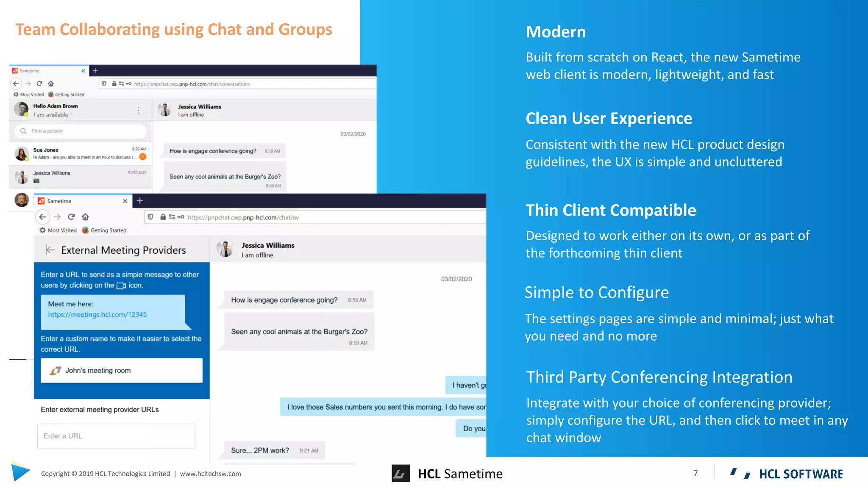Click the lower address bar URL pnpchat chat/av
Screen dimensions: 868x488
coord(243,217)
